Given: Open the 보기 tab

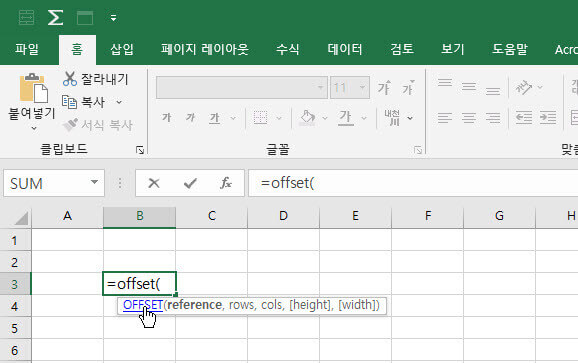Looking at the screenshot, I should click(x=453, y=49).
